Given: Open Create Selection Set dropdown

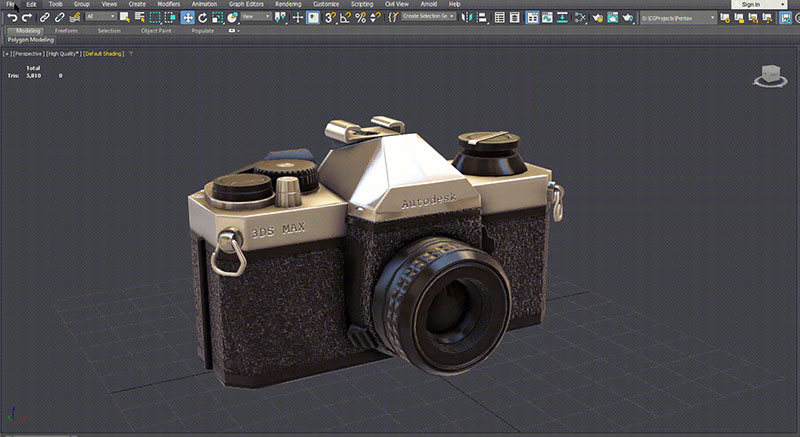Looking at the screenshot, I should 428,16.
